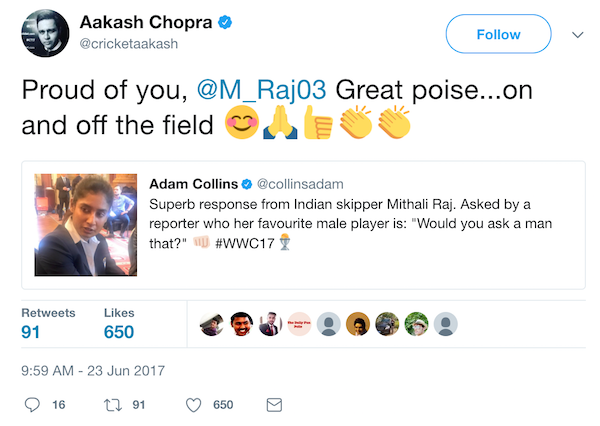The width and height of the screenshot is (600, 426).
Task: Open the last grey default avatar
Action: pos(446,323)
